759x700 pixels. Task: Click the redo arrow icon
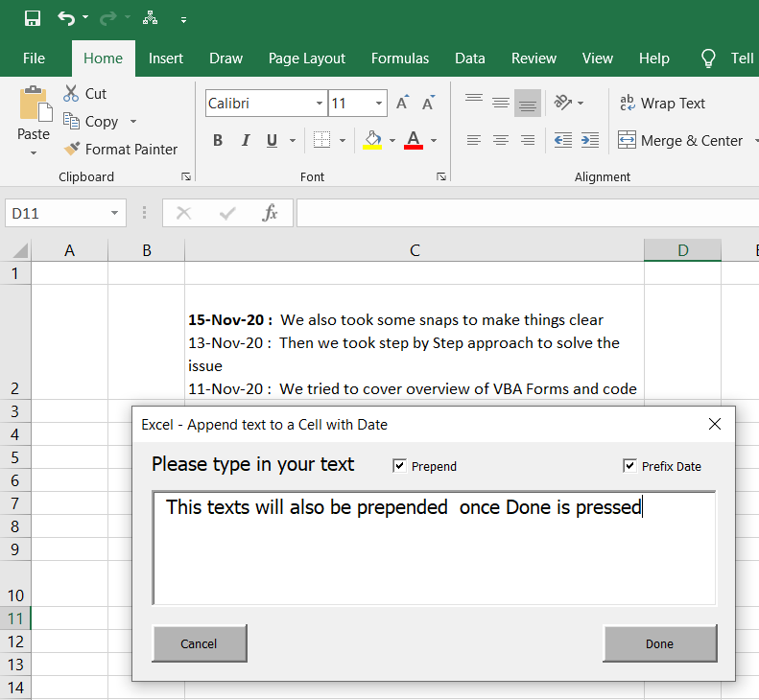(x=107, y=19)
